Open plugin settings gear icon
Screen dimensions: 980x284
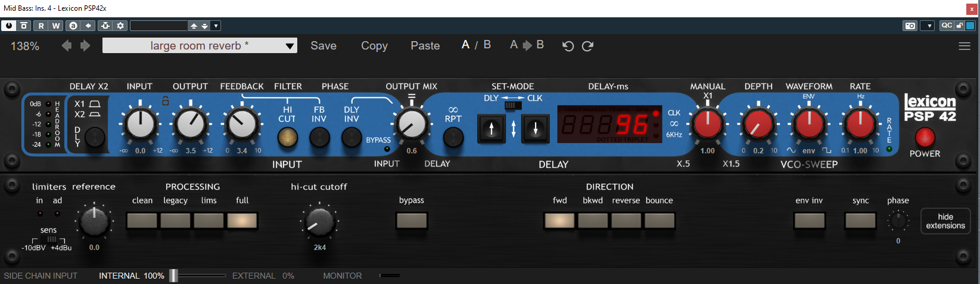[120, 26]
